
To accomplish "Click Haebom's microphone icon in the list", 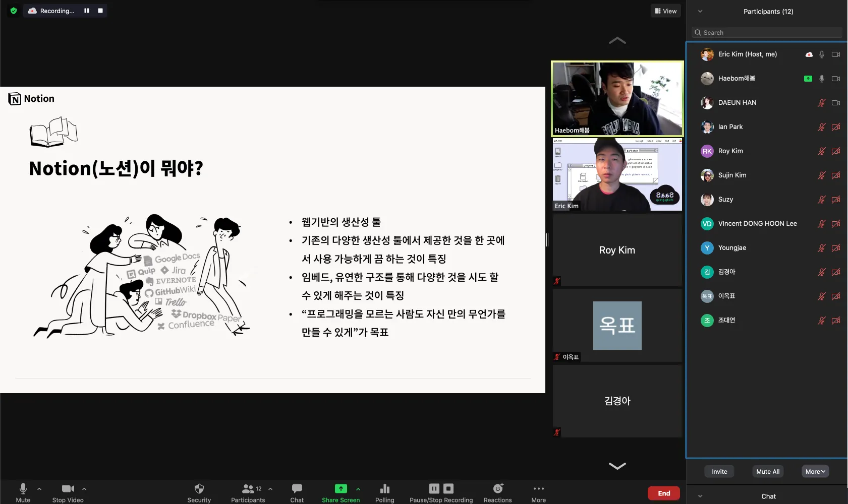I will [822, 79].
